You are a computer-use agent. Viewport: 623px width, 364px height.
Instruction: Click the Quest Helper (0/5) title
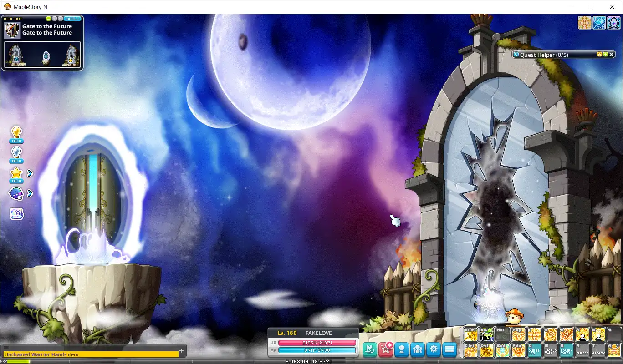click(544, 55)
